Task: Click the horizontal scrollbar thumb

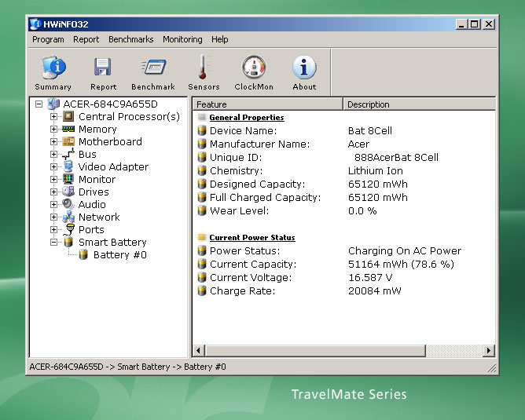Action: pos(314,350)
